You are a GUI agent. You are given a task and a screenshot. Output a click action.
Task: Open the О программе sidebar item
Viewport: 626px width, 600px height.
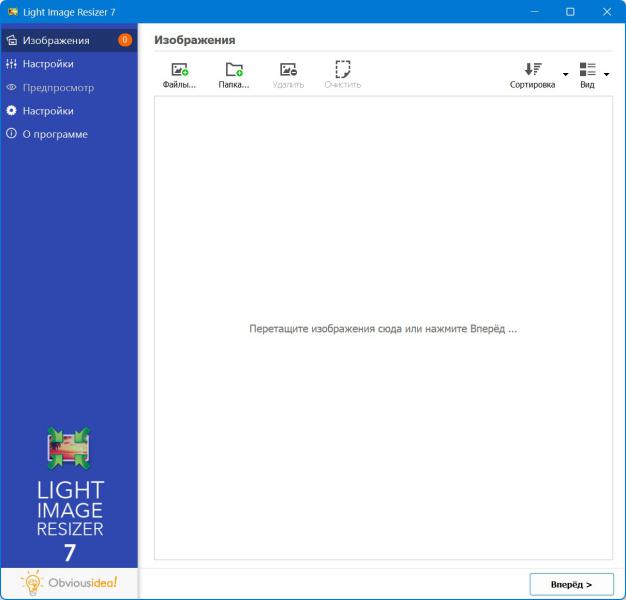(x=55, y=134)
